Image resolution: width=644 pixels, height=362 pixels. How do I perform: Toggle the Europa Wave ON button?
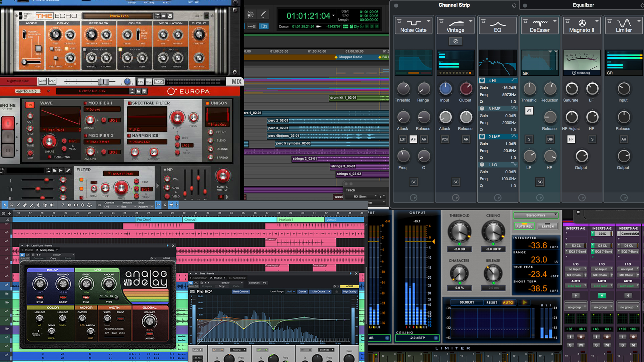[x=30, y=105]
